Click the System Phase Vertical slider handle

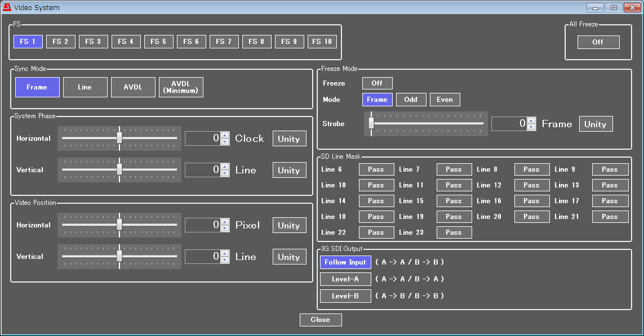pyautogui.click(x=119, y=169)
